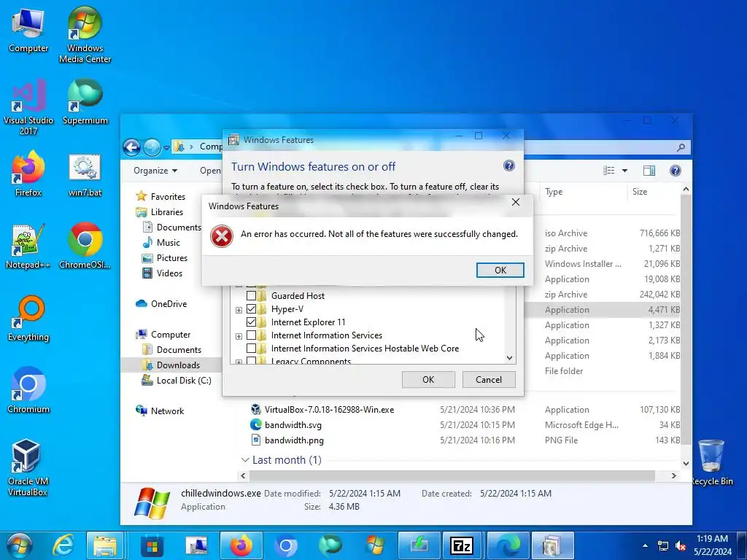Show hidden tray icons arrow

[x=645, y=545]
